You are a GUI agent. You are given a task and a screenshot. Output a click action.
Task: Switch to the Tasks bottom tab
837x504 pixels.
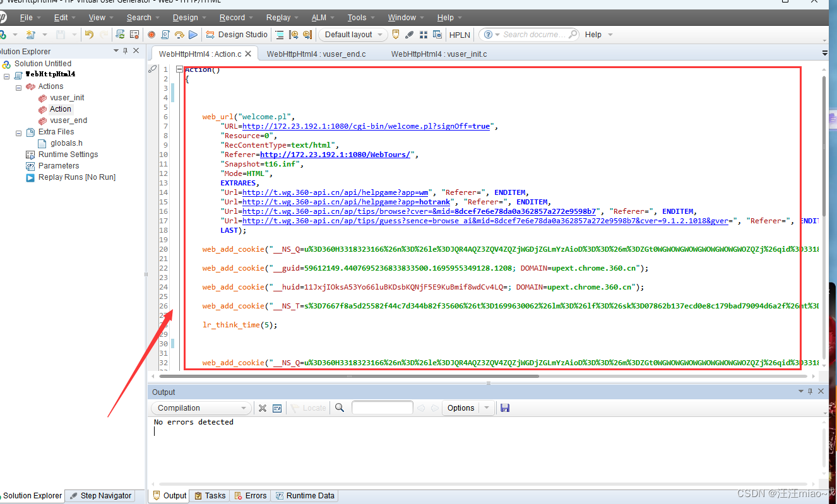point(210,496)
